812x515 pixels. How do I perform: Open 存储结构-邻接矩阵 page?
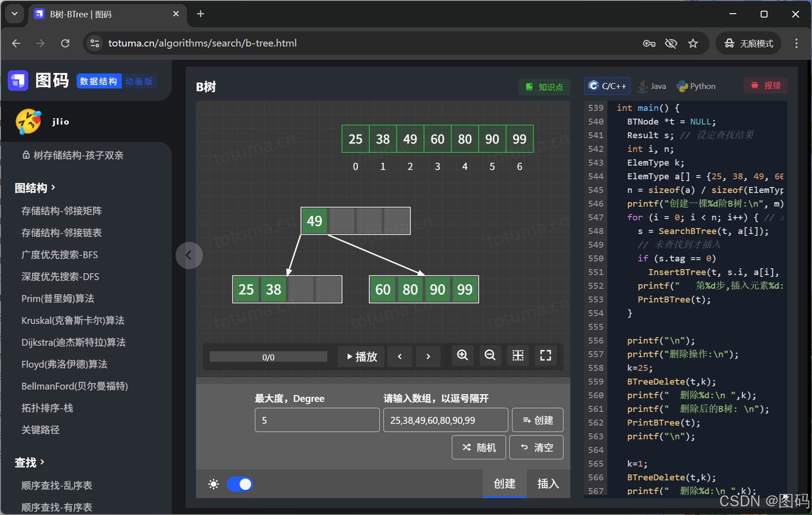[x=62, y=211]
